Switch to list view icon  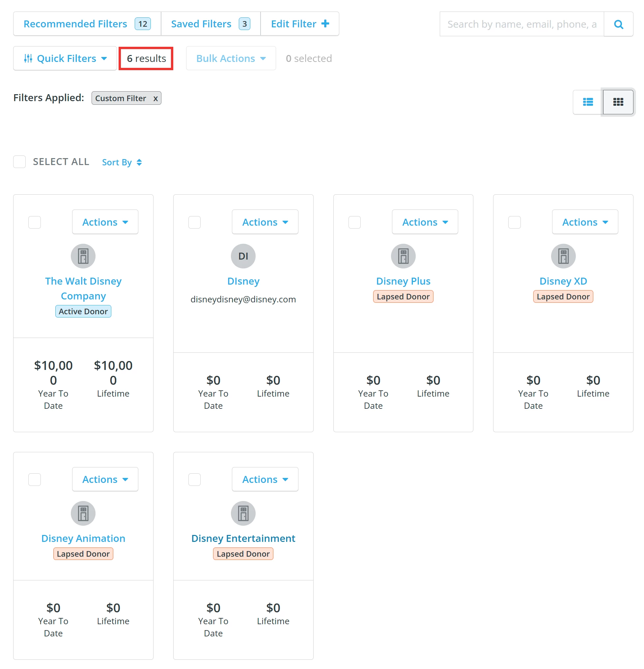click(588, 102)
